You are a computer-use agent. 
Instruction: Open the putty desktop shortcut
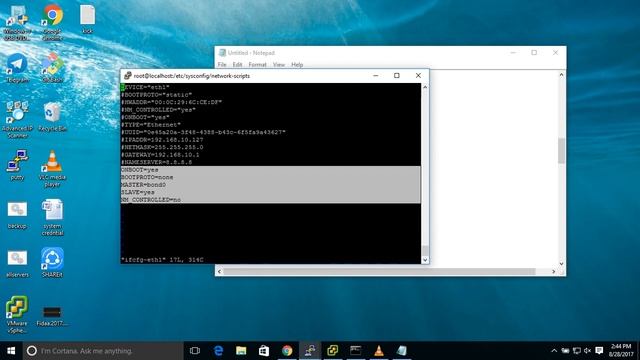tap(17, 165)
